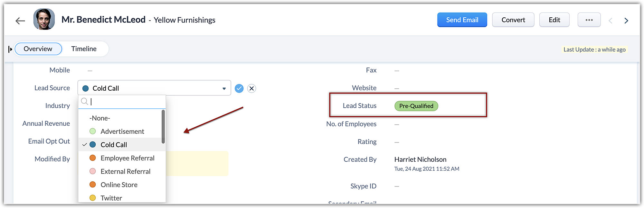Image resolution: width=644 pixels, height=208 pixels.
Task: Expand the left sidebar panel toggle
Action: pos(10,49)
